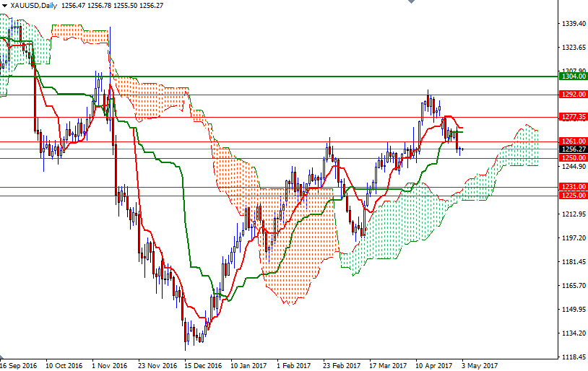This screenshot has width=588, height=371.
Task: Click the 10 Jan 2017 date label
Action: (x=248, y=366)
